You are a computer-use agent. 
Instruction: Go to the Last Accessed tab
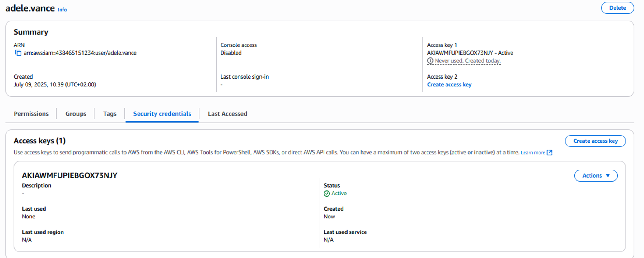click(x=227, y=114)
